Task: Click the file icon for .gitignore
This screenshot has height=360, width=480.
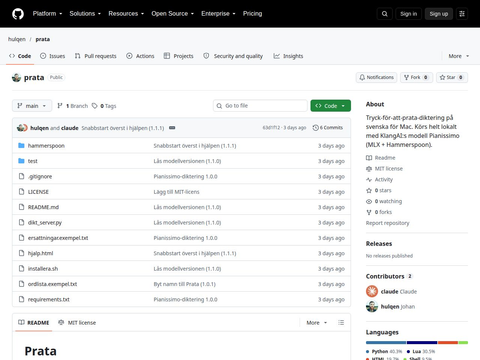Action: click(x=21, y=176)
